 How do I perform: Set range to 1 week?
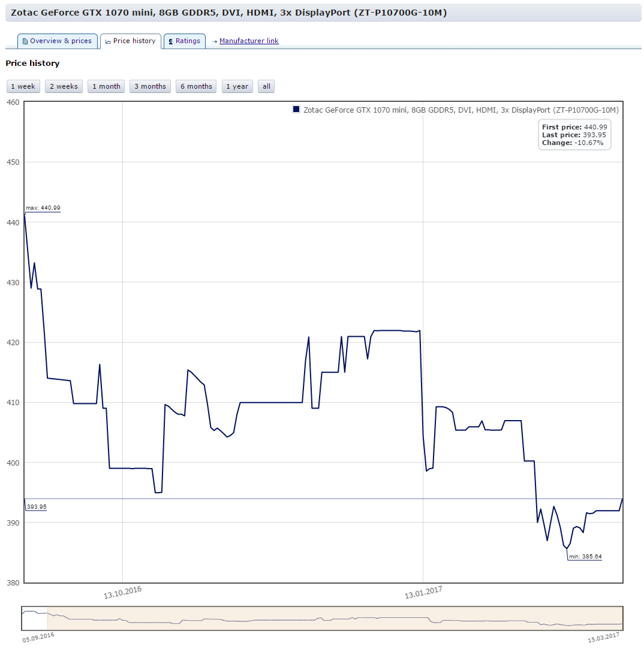[23, 86]
